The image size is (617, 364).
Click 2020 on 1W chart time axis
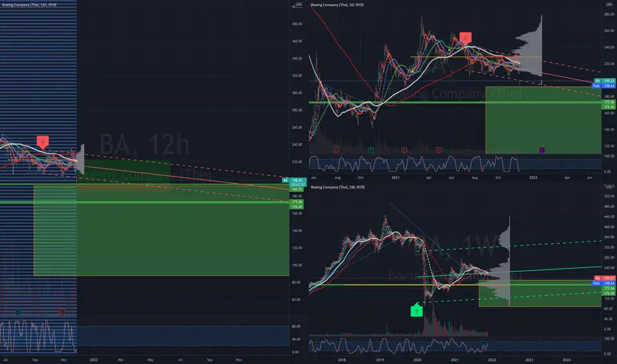(417, 359)
